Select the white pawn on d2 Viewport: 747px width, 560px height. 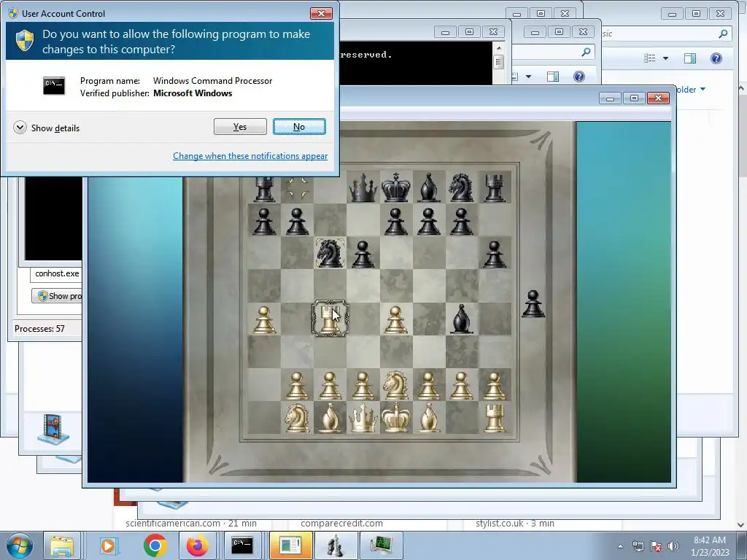point(363,385)
